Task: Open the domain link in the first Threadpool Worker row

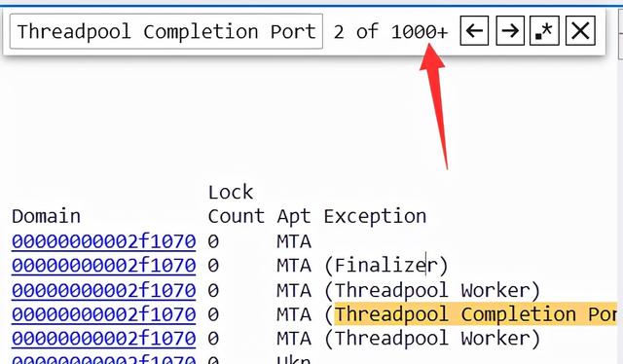Action: 104,290
